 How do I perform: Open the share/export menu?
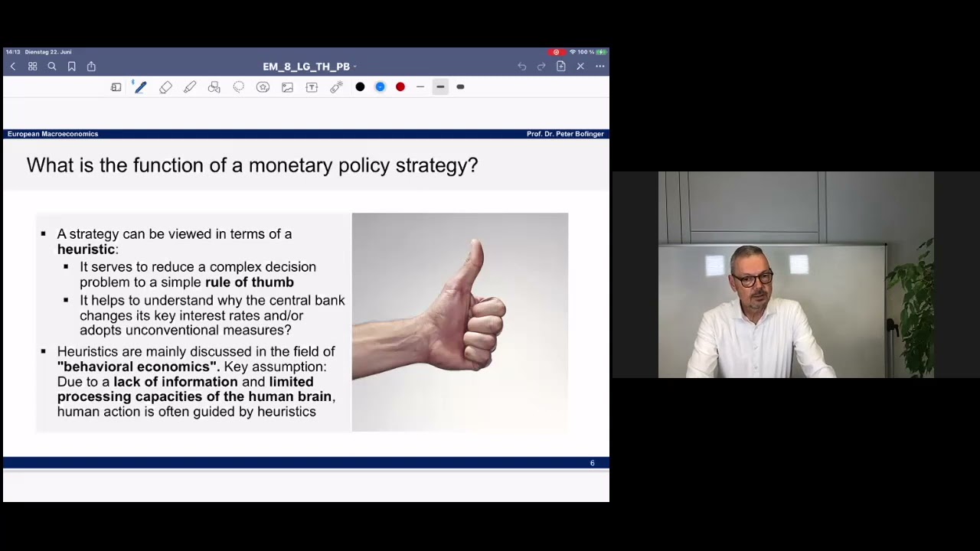click(91, 67)
